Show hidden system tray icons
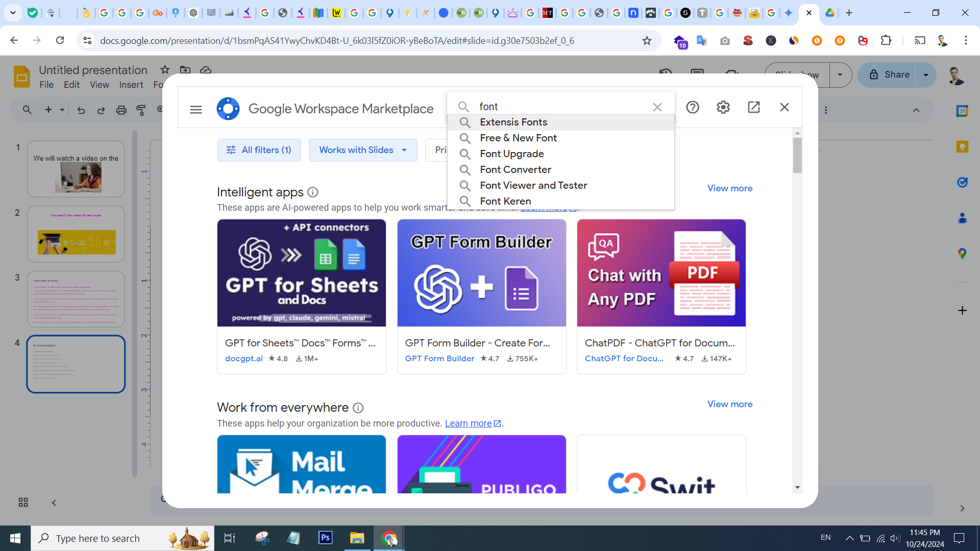Viewport: 980px width, 551px height. (850, 538)
